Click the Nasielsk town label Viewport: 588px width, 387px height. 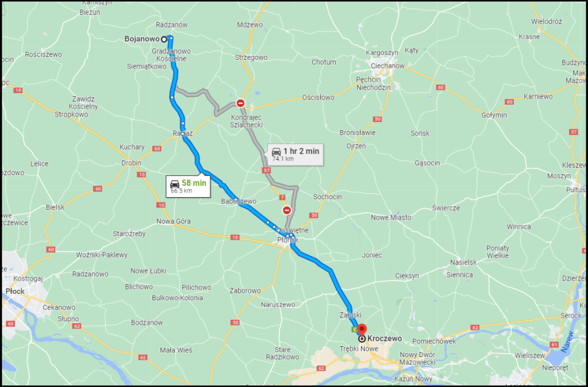coord(463,262)
